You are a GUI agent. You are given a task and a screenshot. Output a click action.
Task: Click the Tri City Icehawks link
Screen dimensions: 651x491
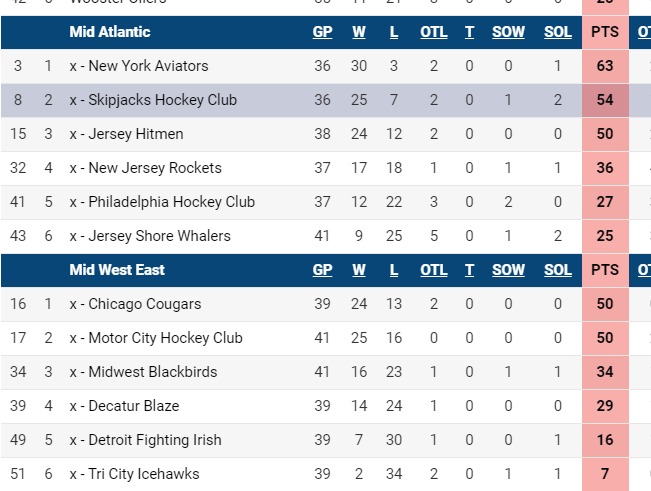coord(143,474)
